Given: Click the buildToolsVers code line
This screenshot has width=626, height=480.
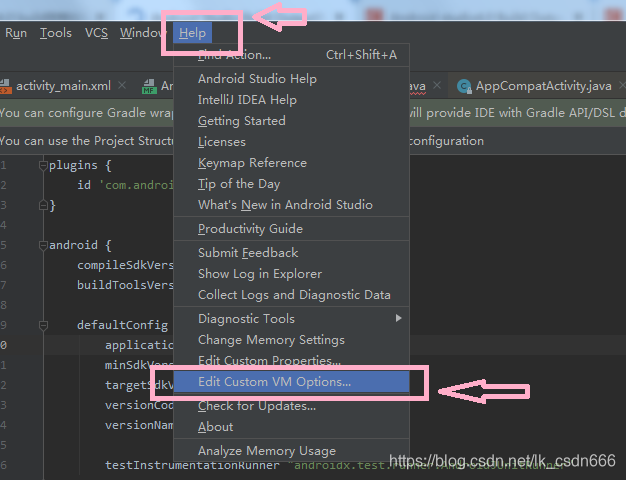Looking at the screenshot, I should (x=125, y=285).
